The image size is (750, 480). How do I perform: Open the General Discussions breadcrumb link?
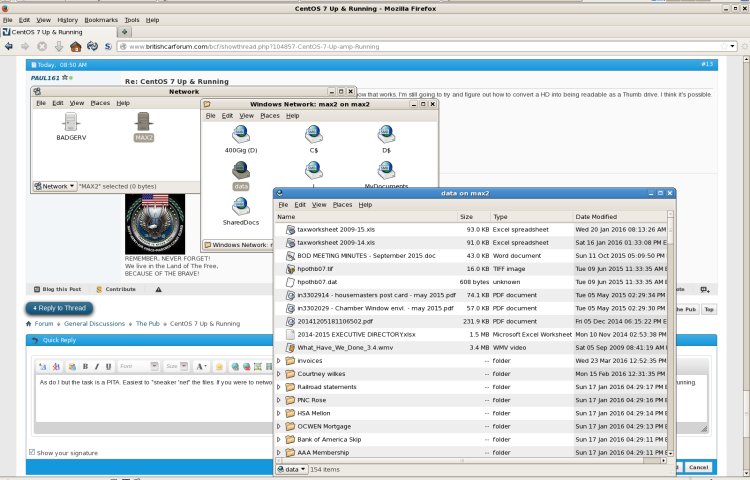pos(94,324)
